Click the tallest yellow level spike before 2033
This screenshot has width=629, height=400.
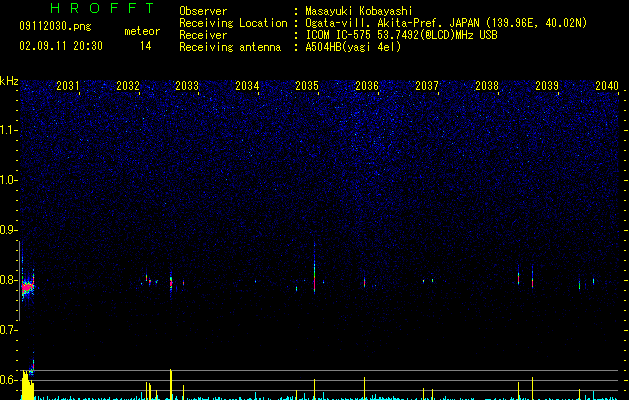pyautogui.click(x=171, y=384)
